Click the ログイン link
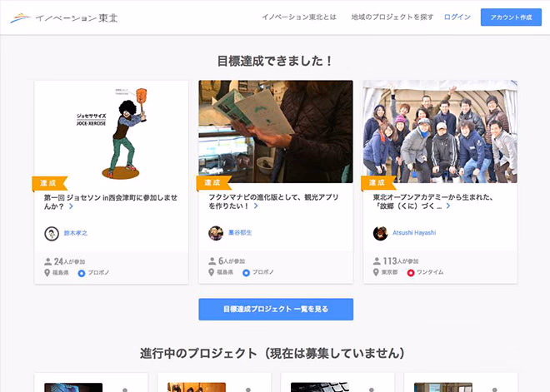 tap(457, 17)
